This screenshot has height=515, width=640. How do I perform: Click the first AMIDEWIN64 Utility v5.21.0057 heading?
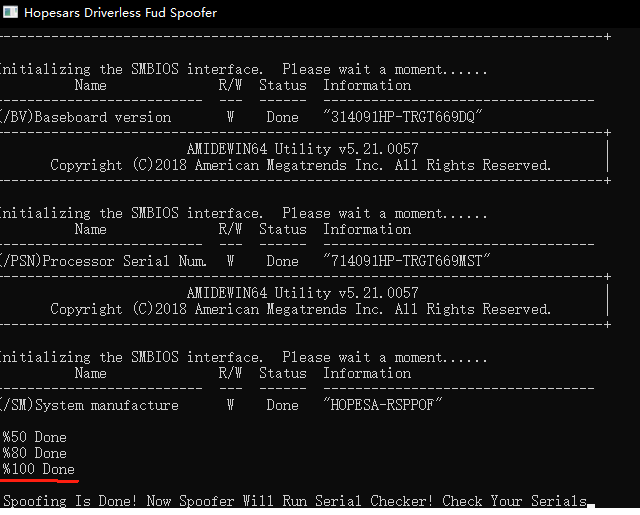click(x=302, y=149)
